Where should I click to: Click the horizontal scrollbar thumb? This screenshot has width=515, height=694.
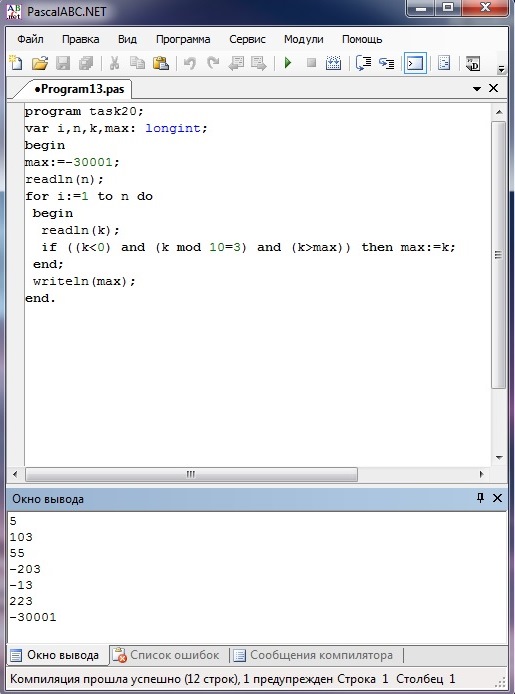tap(191, 474)
